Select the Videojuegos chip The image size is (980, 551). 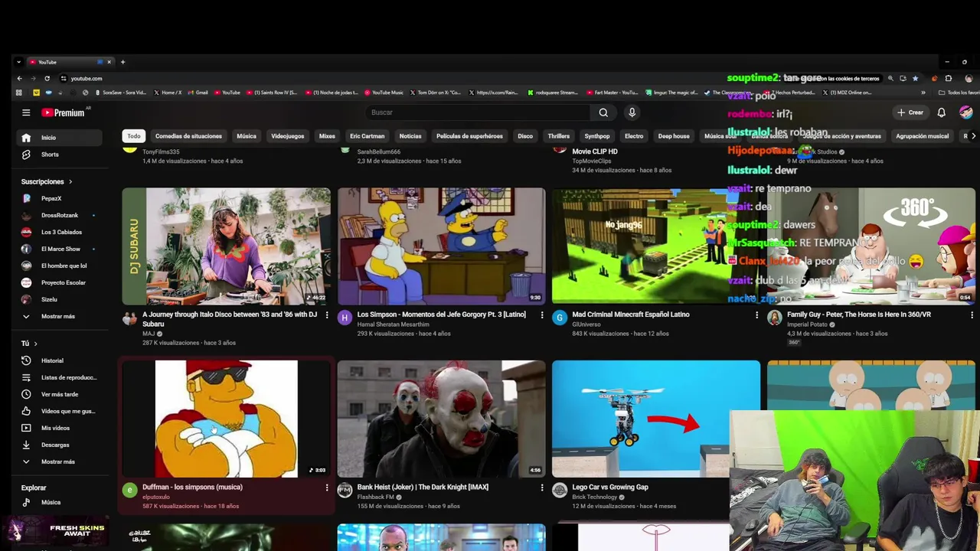(287, 136)
